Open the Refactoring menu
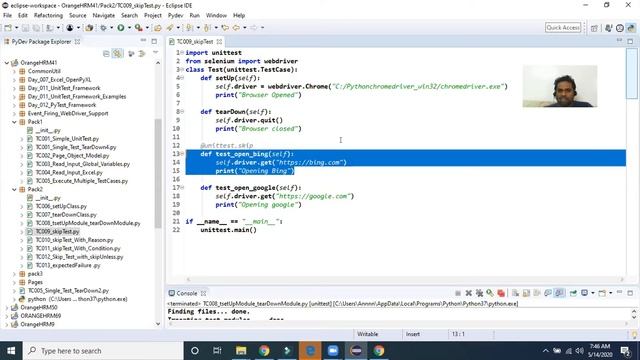This screenshot has height=360, width=640. click(x=48, y=15)
